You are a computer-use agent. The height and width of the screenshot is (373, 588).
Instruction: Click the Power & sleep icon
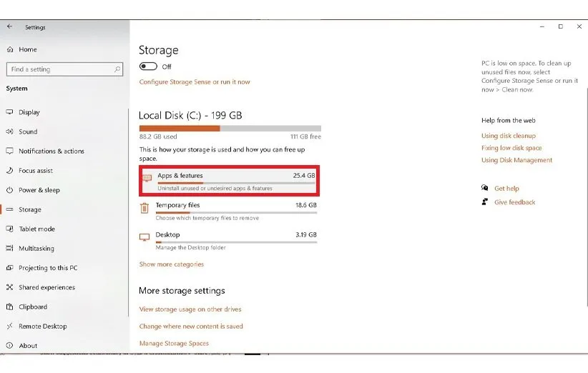point(10,190)
